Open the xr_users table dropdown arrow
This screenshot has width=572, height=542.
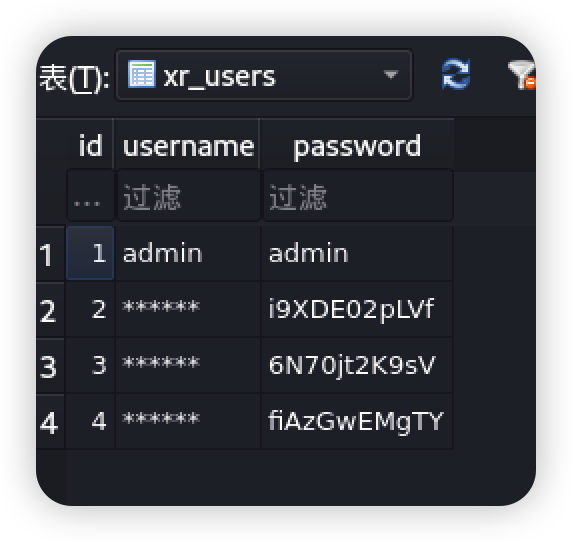tap(391, 75)
